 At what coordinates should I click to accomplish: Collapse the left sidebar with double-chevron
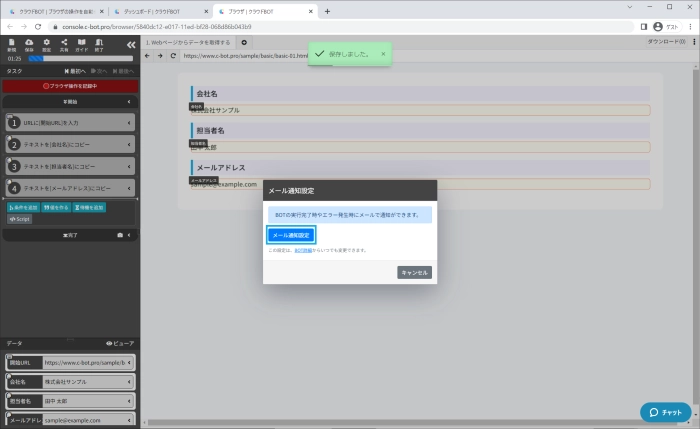click(131, 45)
